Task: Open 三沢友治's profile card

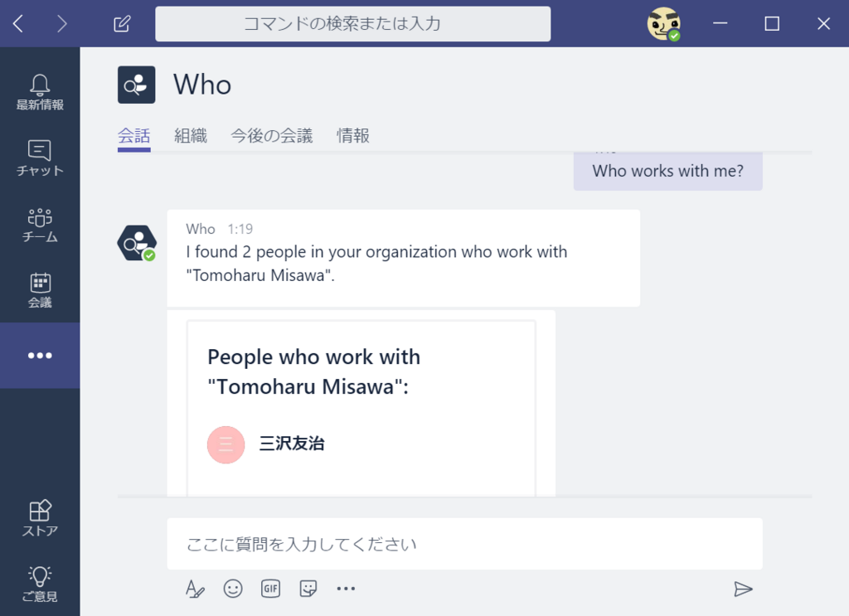Action: (289, 444)
